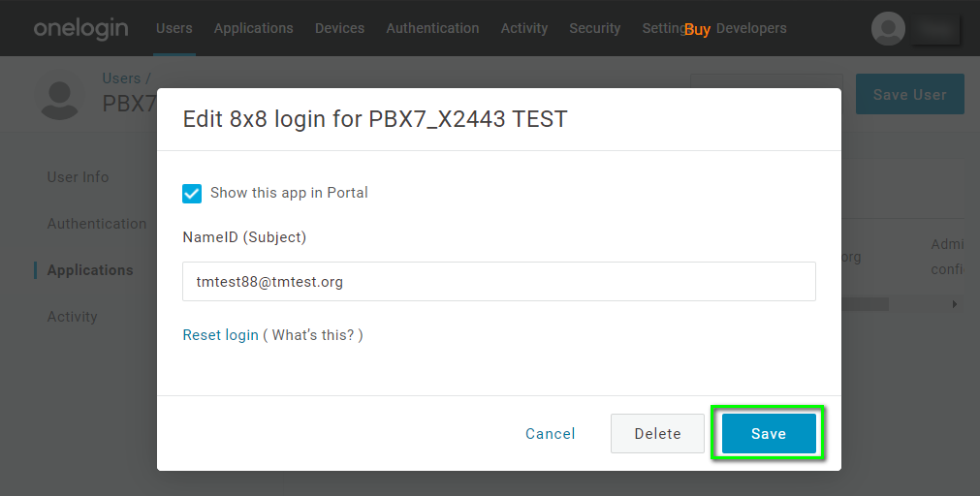Click the OneLogin logo
980x496 pixels.
(80, 29)
